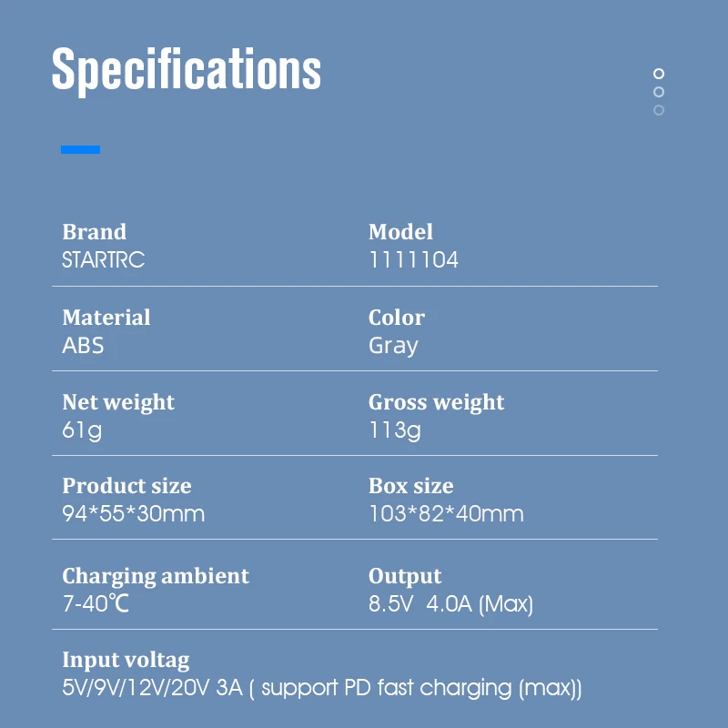This screenshot has height=728, width=728.
Task: Click the Input voltag label
Action: coord(126,661)
